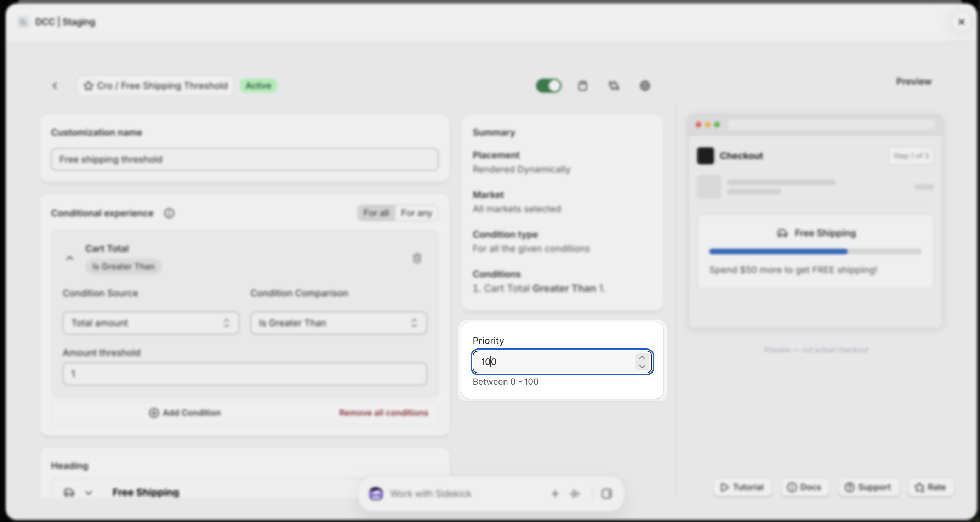Increase Priority with the up stepper arrow
980x522 pixels.
(x=642, y=357)
